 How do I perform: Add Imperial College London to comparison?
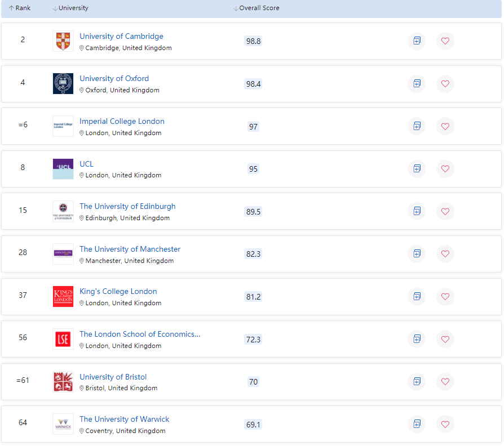tap(417, 126)
